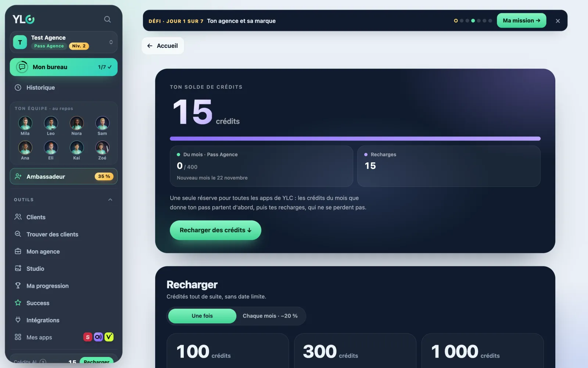Launch the purple sound-wave app

click(98, 337)
